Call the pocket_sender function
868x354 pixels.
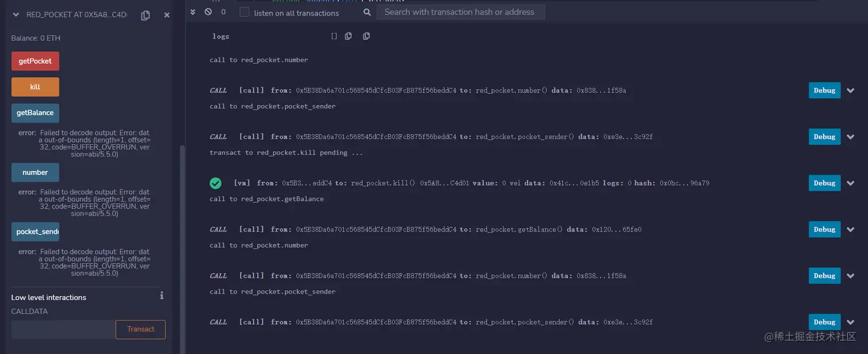(35, 232)
